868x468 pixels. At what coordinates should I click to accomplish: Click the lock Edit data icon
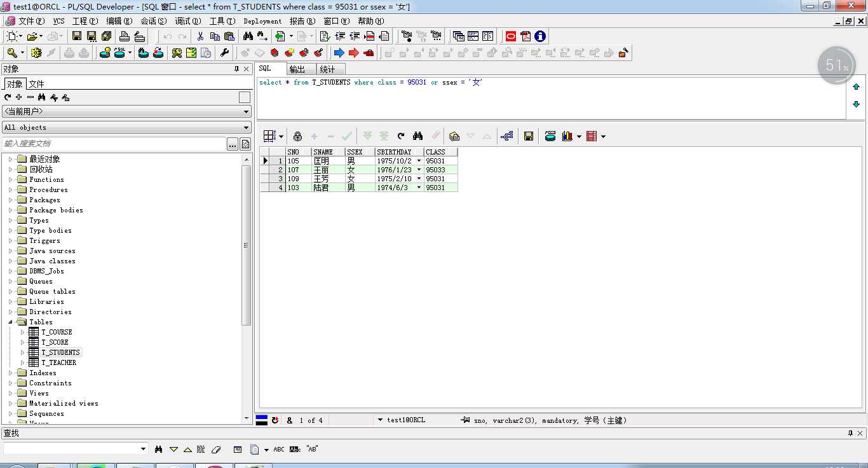[x=297, y=136]
